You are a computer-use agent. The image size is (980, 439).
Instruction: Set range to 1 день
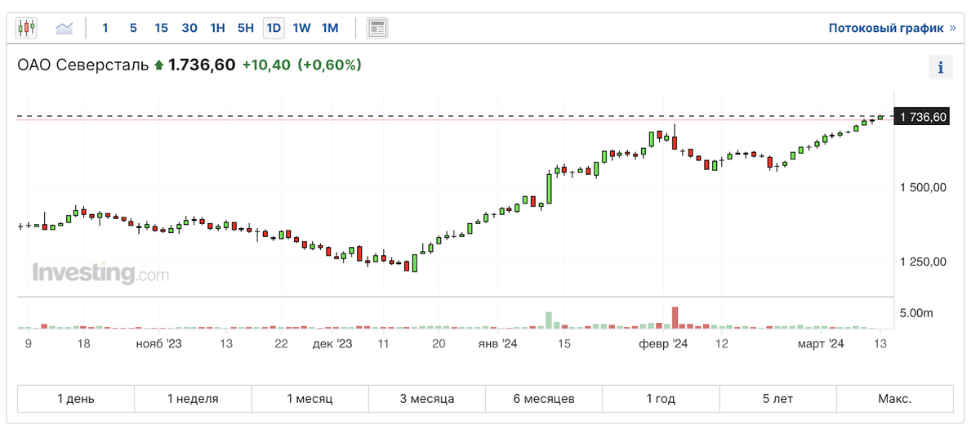click(x=76, y=399)
